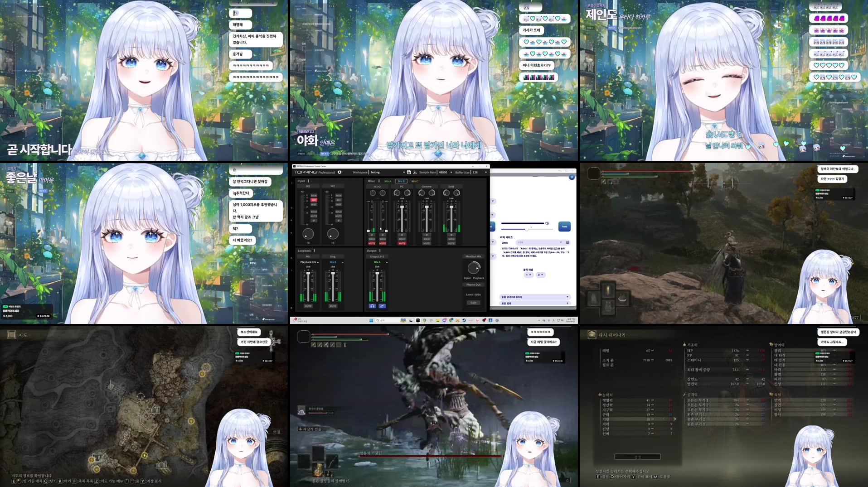Solo the DAW mixer channel
Viewport: 868px width, 487px height.
coord(451,239)
